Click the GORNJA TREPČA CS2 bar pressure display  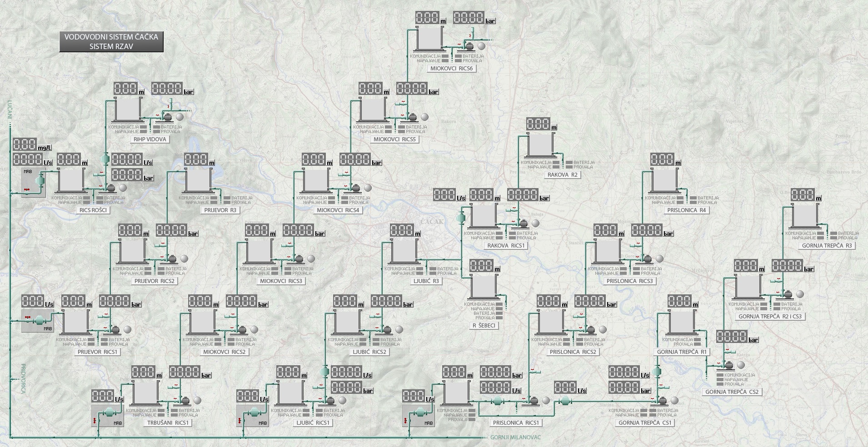point(732,337)
